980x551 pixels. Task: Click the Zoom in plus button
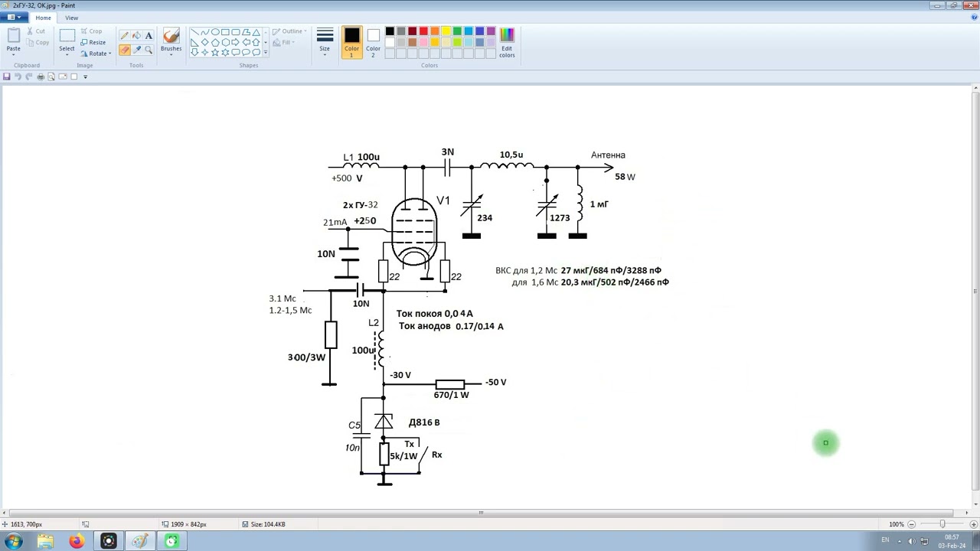pyautogui.click(x=973, y=524)
